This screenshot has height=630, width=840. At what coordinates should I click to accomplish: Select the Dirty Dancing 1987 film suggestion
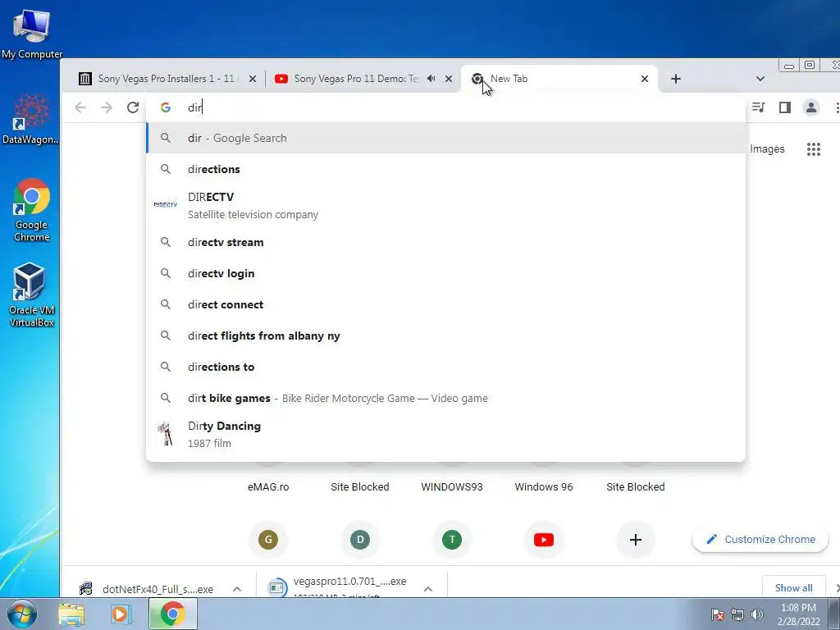coord(445,435)
